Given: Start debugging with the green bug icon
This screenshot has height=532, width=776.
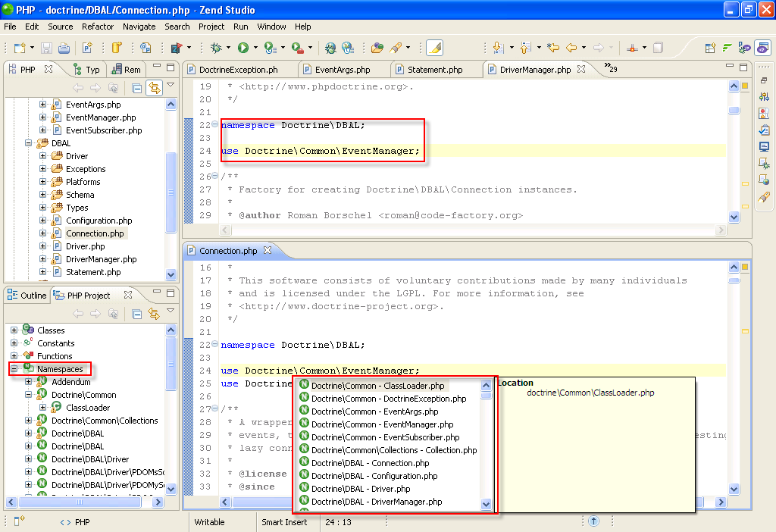Looking at the screenshot, I should (216, 48).
